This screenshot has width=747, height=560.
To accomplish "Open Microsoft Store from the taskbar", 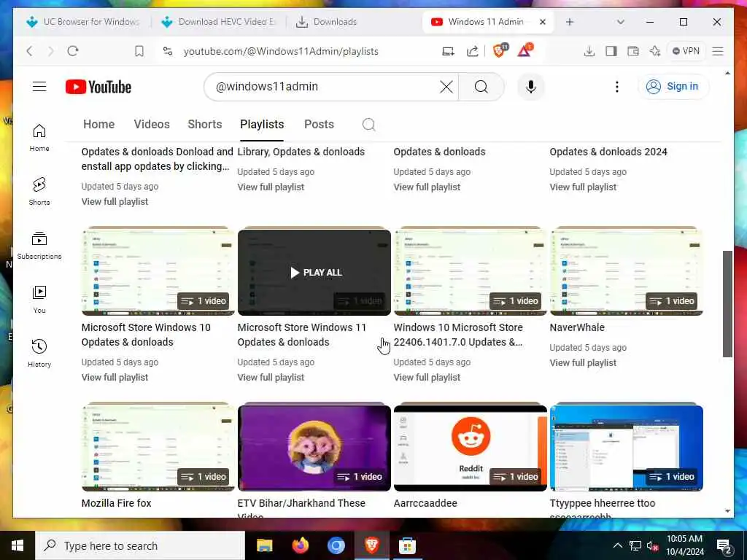I will [x=407, y=545].
